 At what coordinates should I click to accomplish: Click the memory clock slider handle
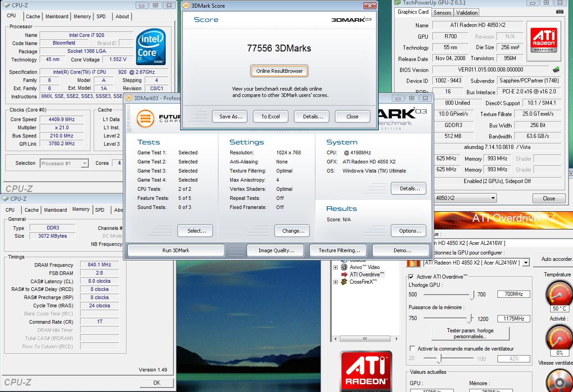pyautogui.click(x=469, y=319)
